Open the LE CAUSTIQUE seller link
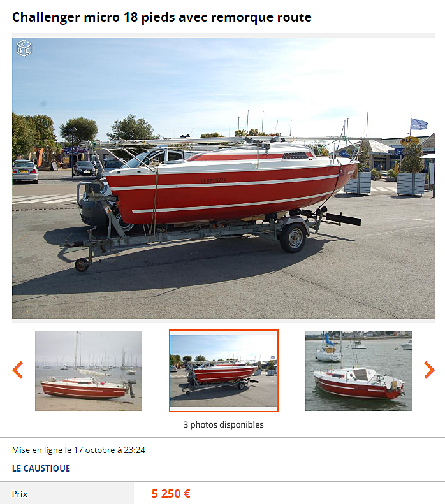The width and height of the screenshot is (445, 504). (x=41, y=468)
